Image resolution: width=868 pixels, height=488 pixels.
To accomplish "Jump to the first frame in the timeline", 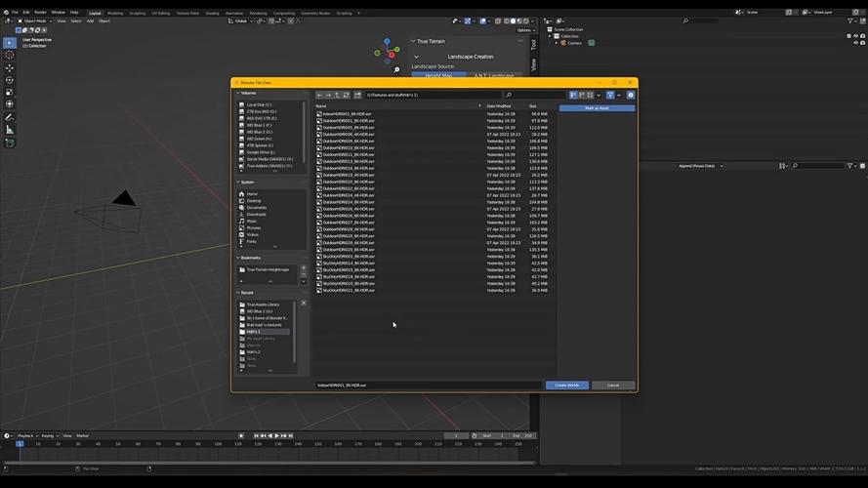I will coord(257,436).
